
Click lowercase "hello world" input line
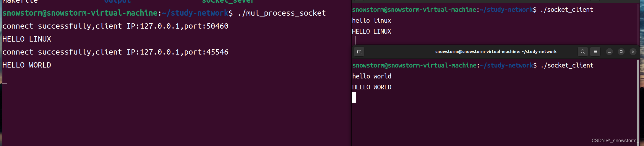click(x=372, y=76)
